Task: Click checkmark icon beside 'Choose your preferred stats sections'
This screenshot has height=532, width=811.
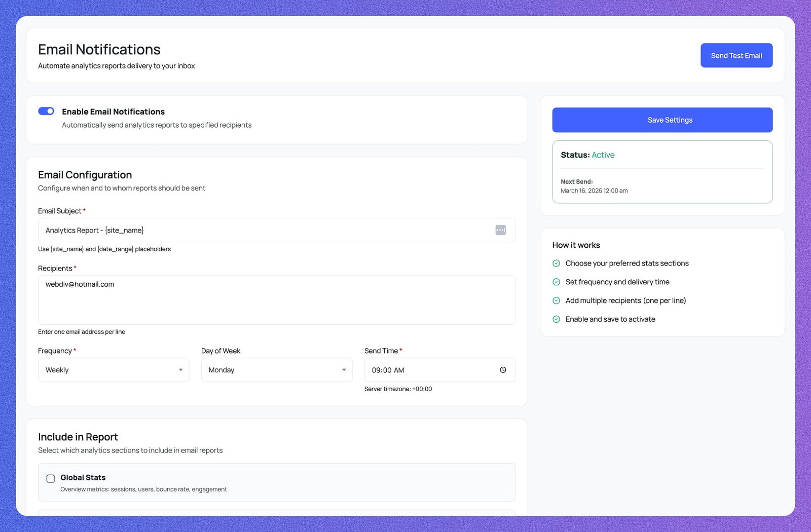Action: pos(556,263)
